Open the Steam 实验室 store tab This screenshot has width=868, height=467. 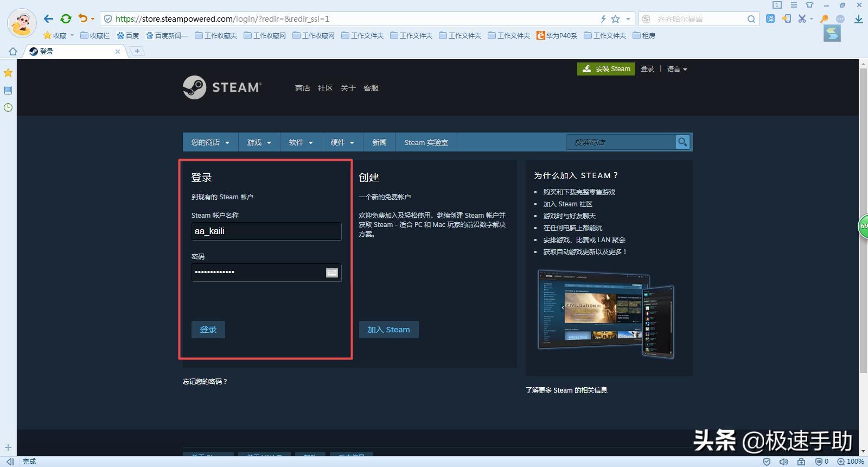coord(426,142)
